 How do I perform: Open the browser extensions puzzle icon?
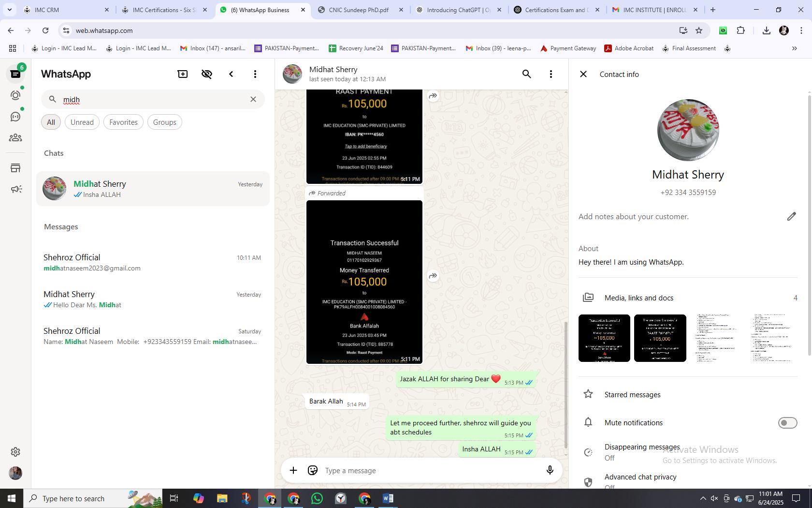point(740,30)
